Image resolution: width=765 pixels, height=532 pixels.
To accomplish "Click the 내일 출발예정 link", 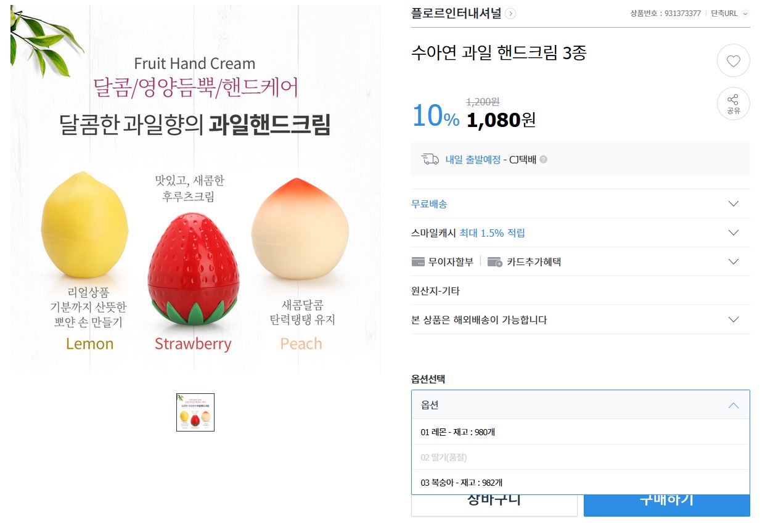I will coord(473,160).
